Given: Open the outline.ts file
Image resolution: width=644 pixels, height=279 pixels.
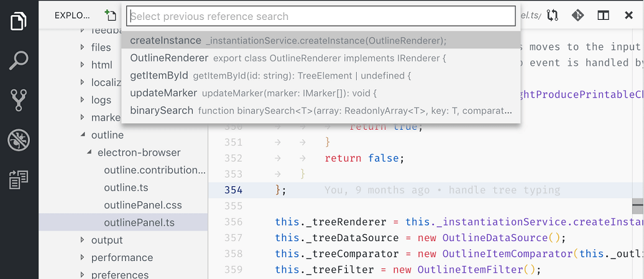Looking at the screenshot, I should coord(126,188).
